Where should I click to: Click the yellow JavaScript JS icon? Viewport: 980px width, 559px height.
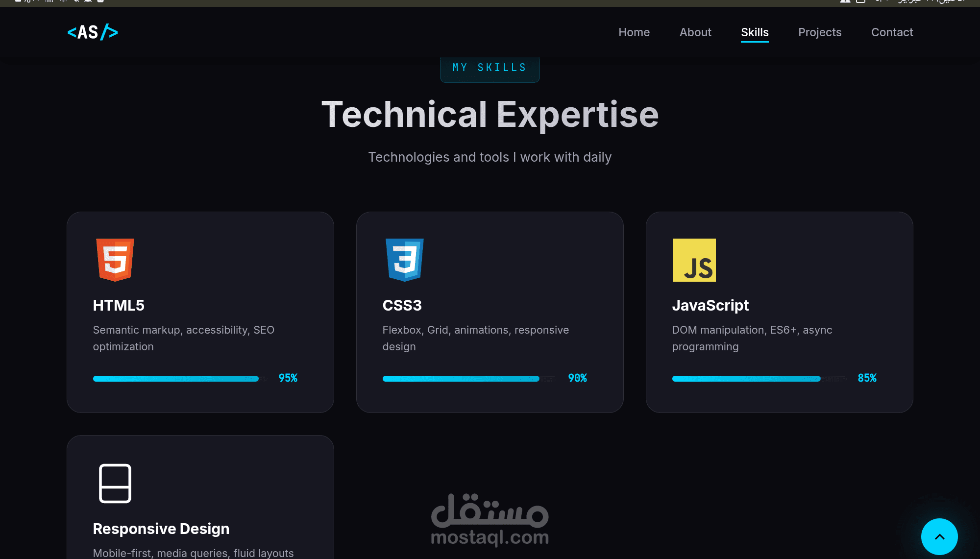(x=694, y=260)
